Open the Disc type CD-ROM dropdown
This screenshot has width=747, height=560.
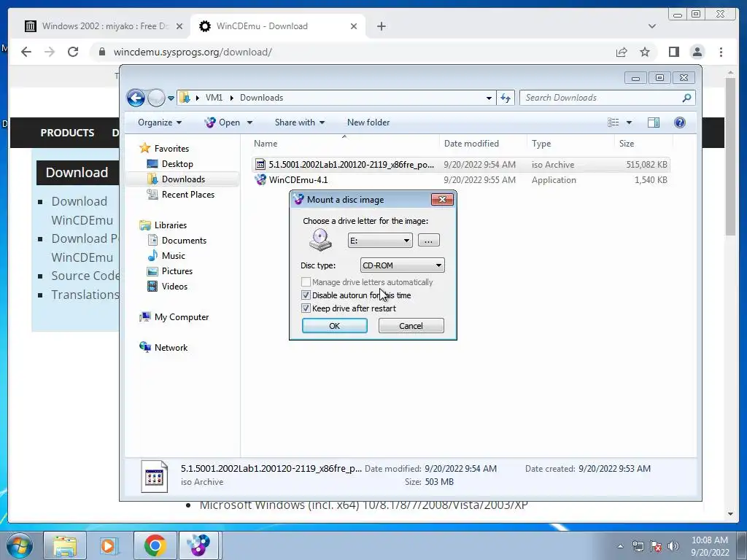coord(402,265)
